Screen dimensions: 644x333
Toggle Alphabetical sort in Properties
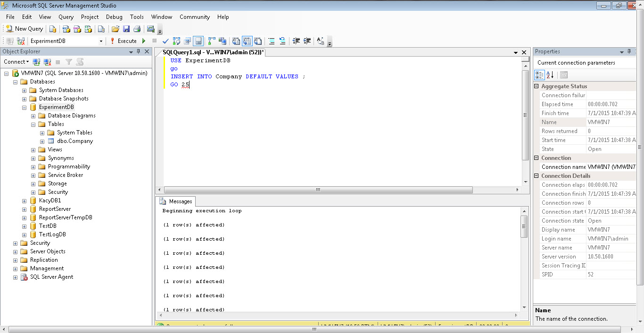coord(550,75)
